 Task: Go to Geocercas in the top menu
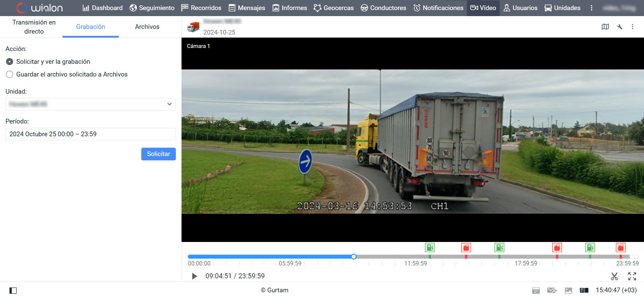(334, 8)
